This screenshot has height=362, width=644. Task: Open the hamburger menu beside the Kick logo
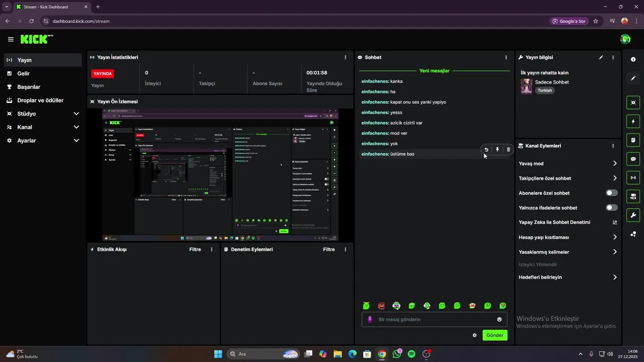(x=11, y=39)
